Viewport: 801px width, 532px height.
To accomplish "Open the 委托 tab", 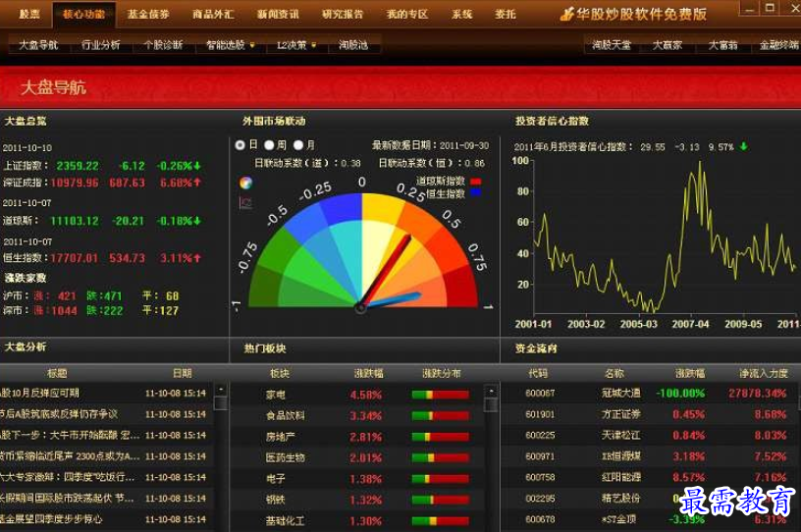I will 506,14.
